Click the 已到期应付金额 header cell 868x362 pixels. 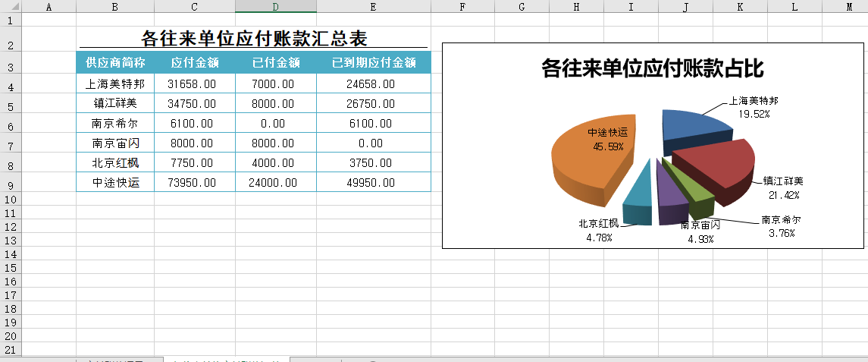[373, 63]
